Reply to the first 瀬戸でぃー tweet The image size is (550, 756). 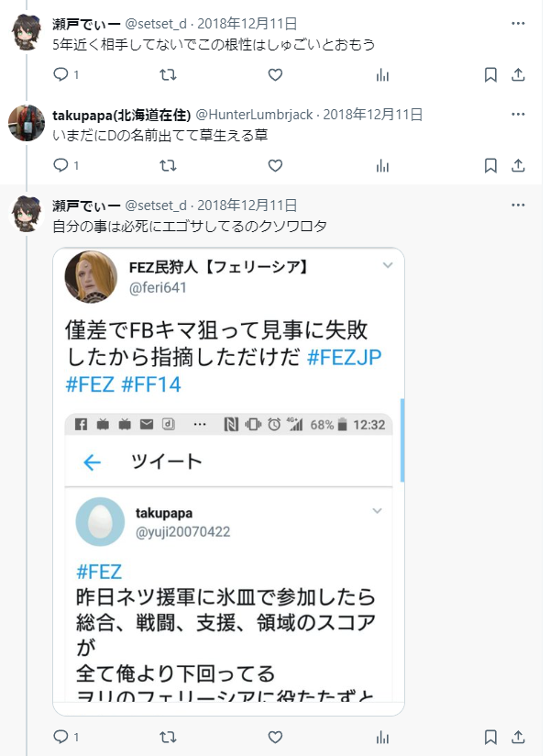(61, 74)
